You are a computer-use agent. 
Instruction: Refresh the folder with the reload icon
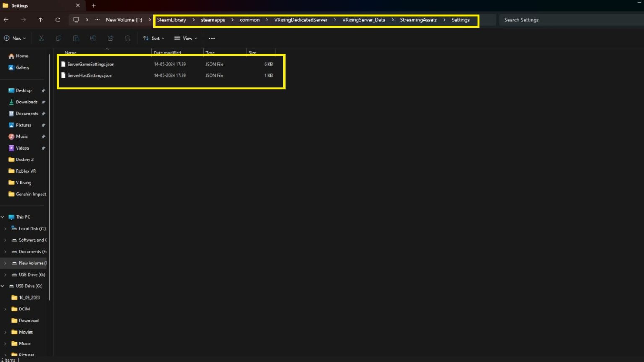pos(57,20)
